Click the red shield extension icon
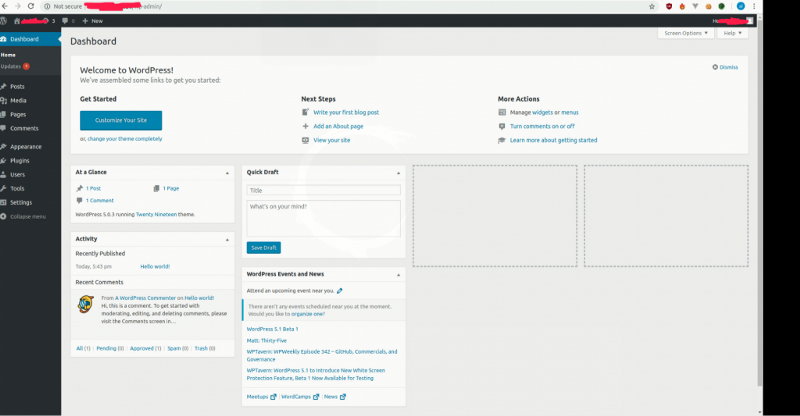The width and height of the screenshot is (800, 416). 669,7
